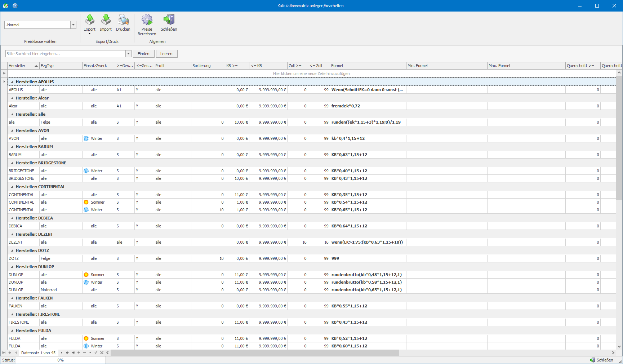Screen dimensions: 623x364
Task: Click the Sommer sun icon in CONTINENTAL row
Action: (86, 202)
